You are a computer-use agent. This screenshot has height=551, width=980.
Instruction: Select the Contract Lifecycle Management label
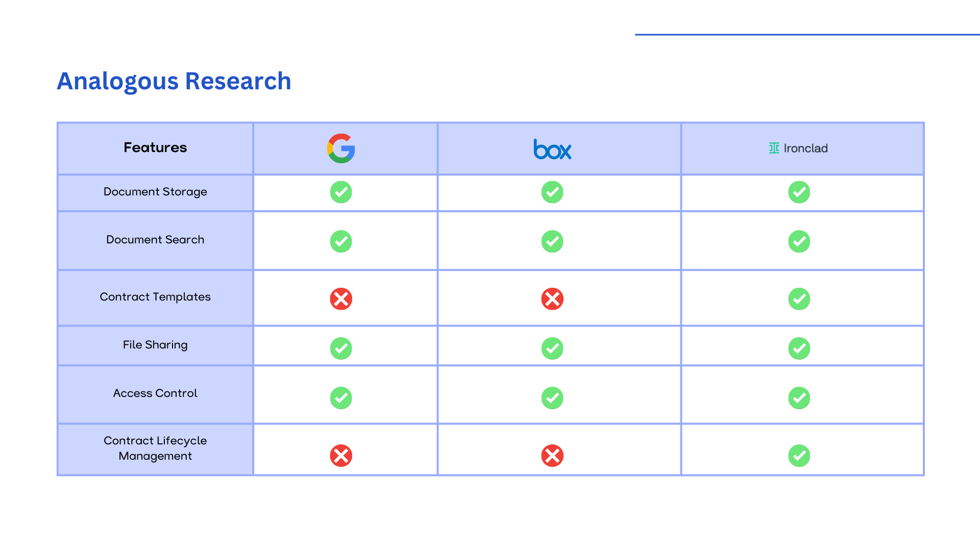point(155,448)
